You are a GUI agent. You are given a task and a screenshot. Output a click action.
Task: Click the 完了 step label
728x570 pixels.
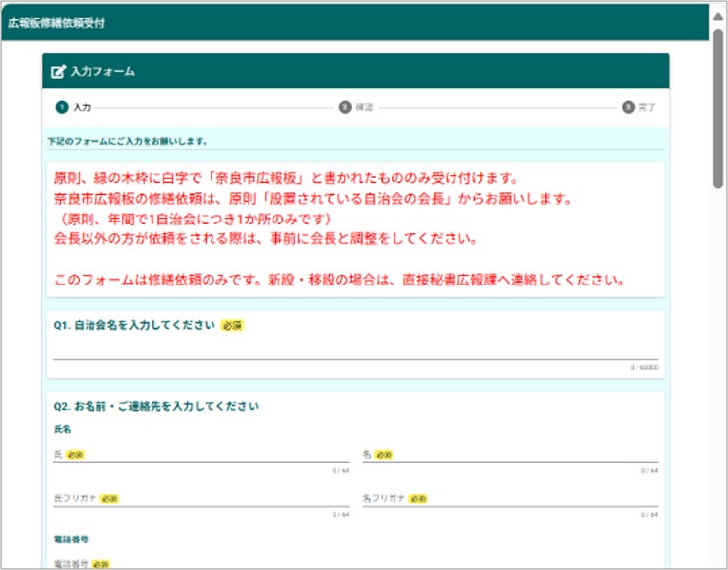[x=646, y=107]
